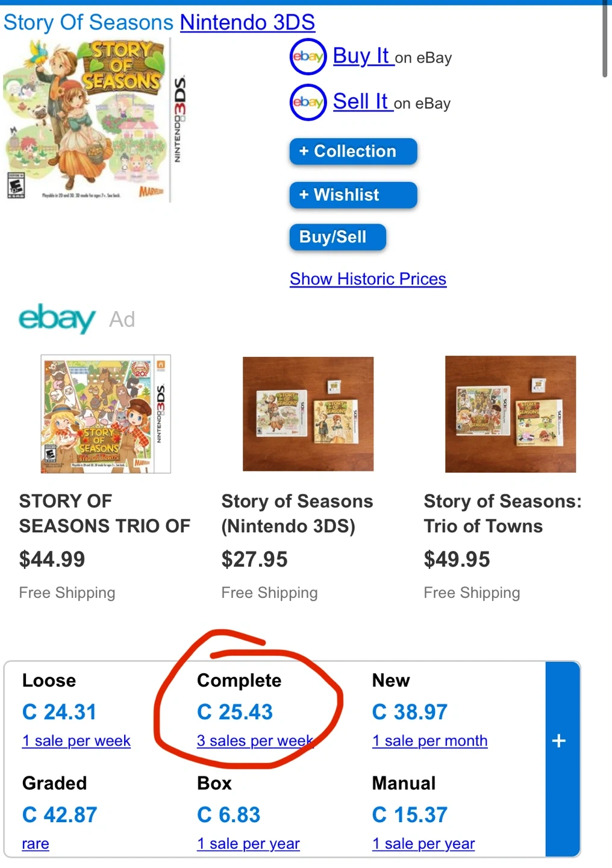Viewport: 612px width, 868px height.
Task: Open the Story of Seasons cover image
Action: 89,120
